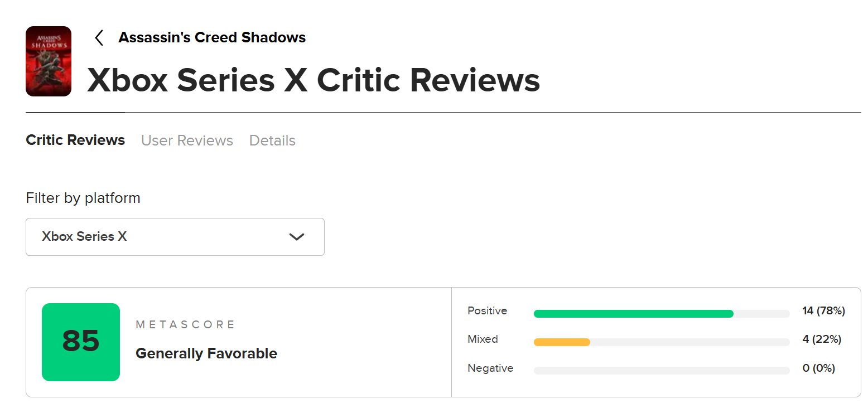Click the empty Negative reviews bar
Viewport: 868px width, 413px height.
pos(662,371)
